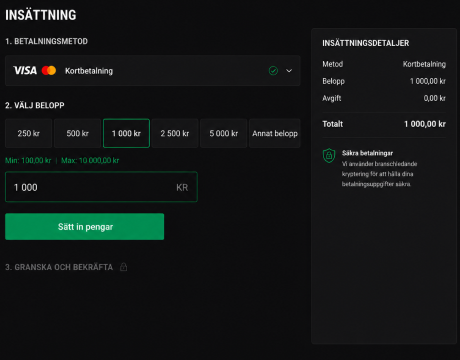The image size is (460, 360).
Task: Click the 3. Granska och bekräfta heading
Action: click(59, 267)
